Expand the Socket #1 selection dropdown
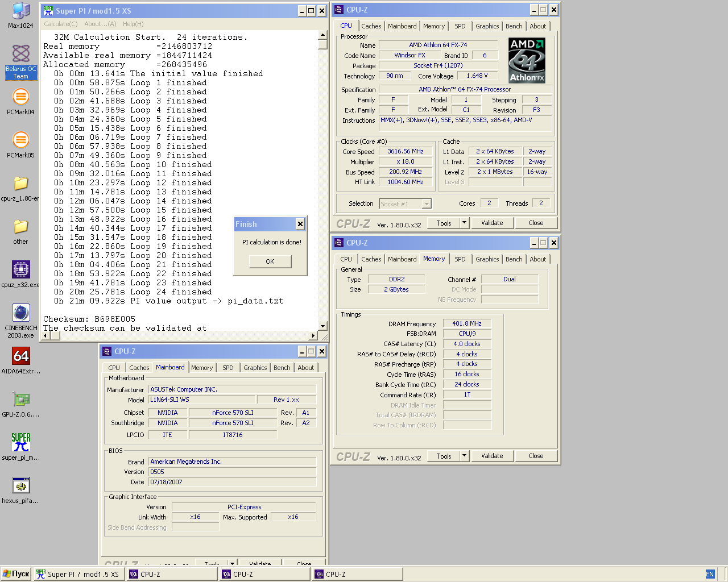 pos(427,203)
